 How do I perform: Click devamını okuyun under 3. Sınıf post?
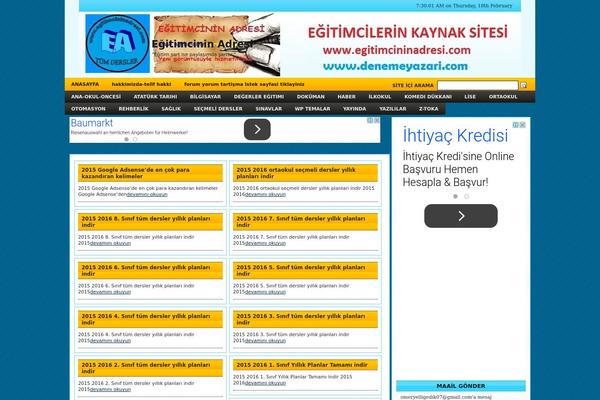click(x=265, y=341)
